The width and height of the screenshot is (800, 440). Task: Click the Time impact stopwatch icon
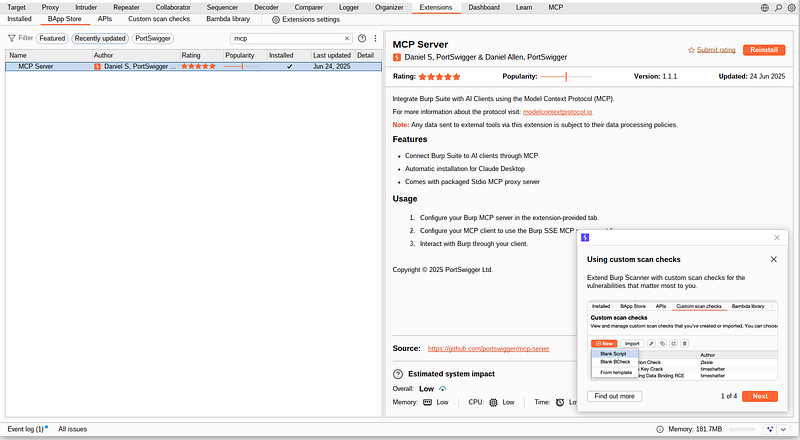click(560, 402)
